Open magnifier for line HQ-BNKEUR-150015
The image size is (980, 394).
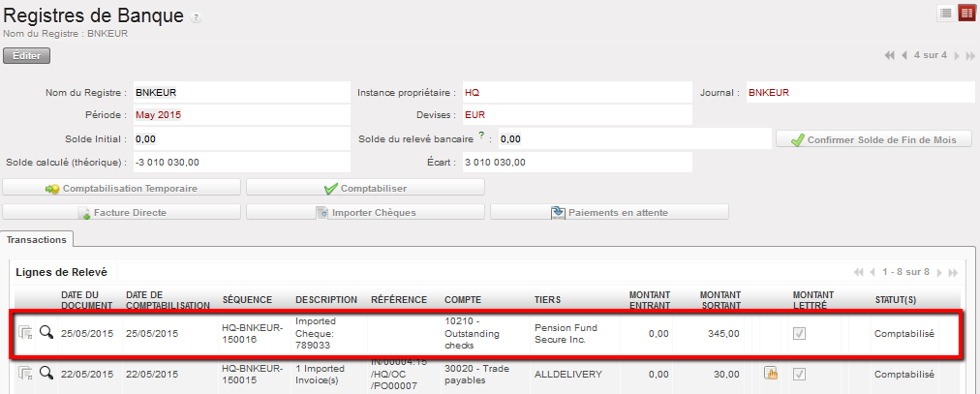[46, 374]
